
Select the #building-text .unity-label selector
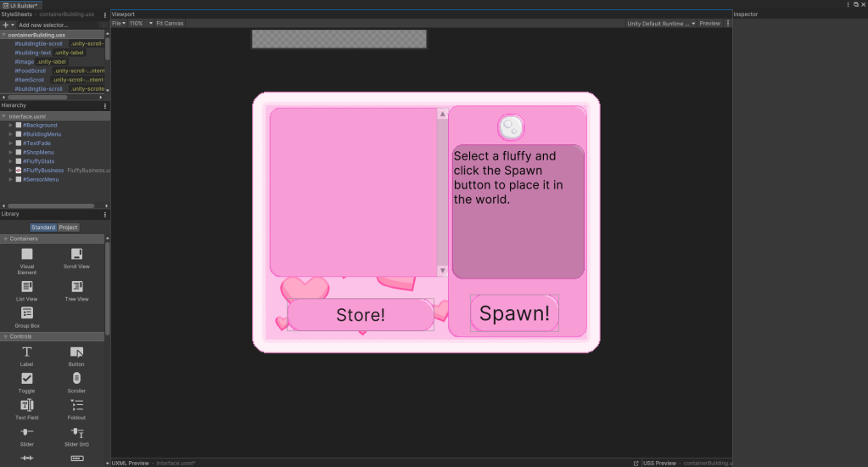coord(49,53)
